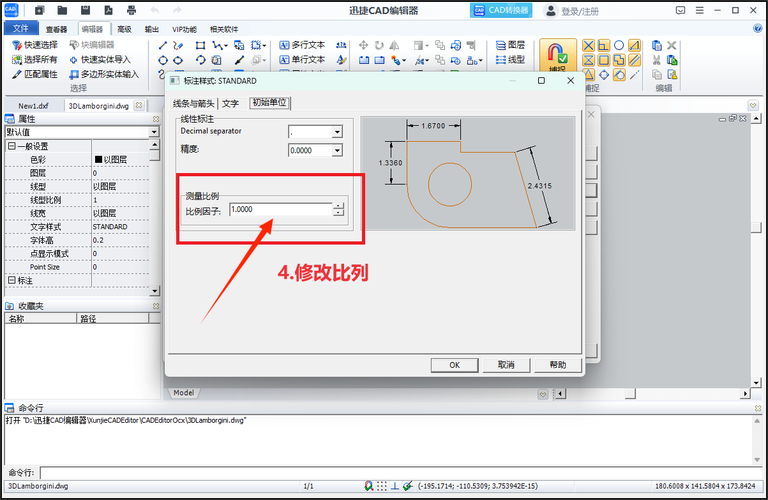Switch to 线条与箭头 tab in dialog
The image size is (768, 500).
pos(193,103)
